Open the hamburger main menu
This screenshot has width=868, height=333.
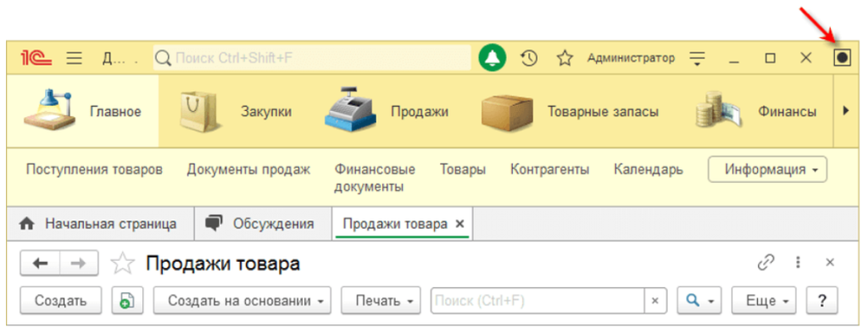tap(75, 58)
